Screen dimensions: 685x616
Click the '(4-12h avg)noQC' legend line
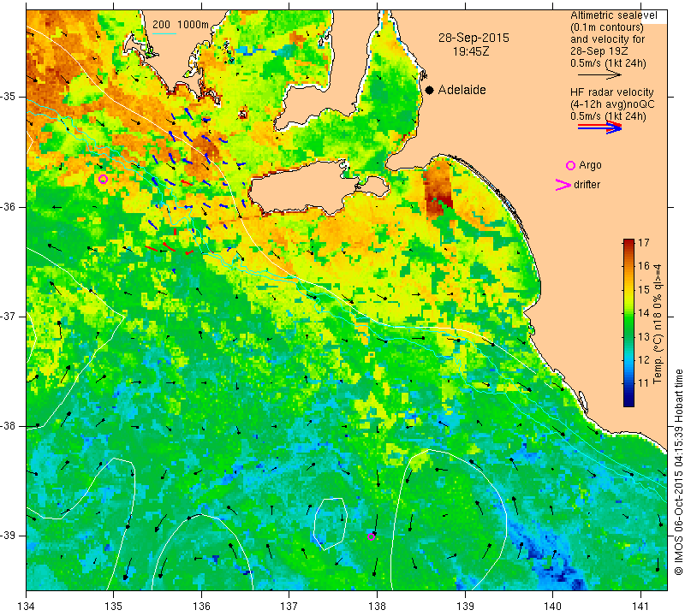(x=612, y=104)
